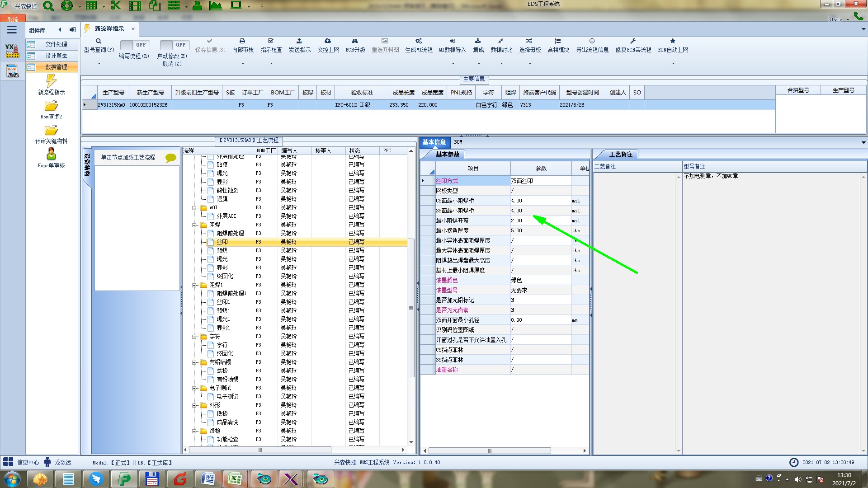Screen dimensions: 868x488
Task: Open Word from the taskbar
Action: click(208, 479)
